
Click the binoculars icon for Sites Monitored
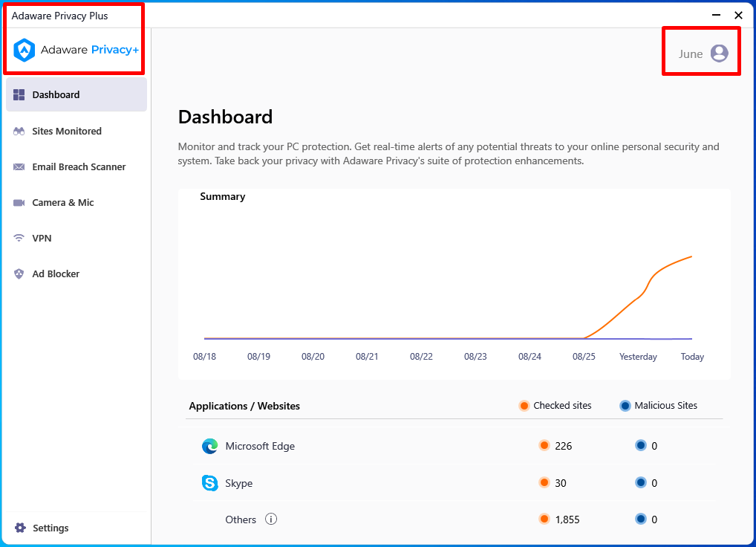coord(19,132)
